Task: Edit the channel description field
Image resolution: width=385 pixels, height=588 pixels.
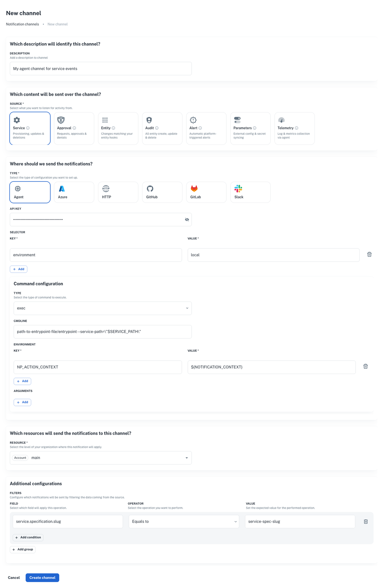Action: (x=101, y=69)
